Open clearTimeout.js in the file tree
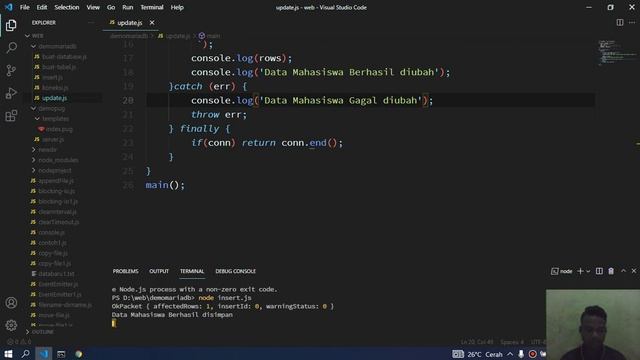Screen dimensions: 640x360 (58, 222)
